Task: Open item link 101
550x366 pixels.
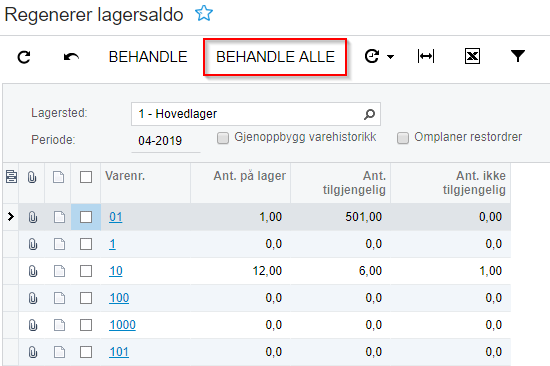Action: pyautogui.click(x=119, y=352)
